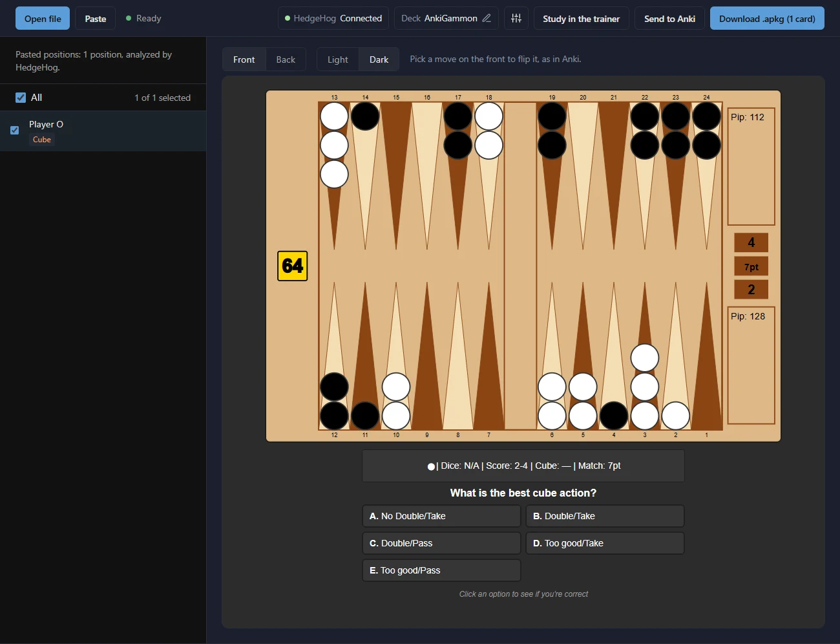The width and height of the screenshot is (840, 644).
Task: Click the black checker on point 4
Action: coord(614,416)
